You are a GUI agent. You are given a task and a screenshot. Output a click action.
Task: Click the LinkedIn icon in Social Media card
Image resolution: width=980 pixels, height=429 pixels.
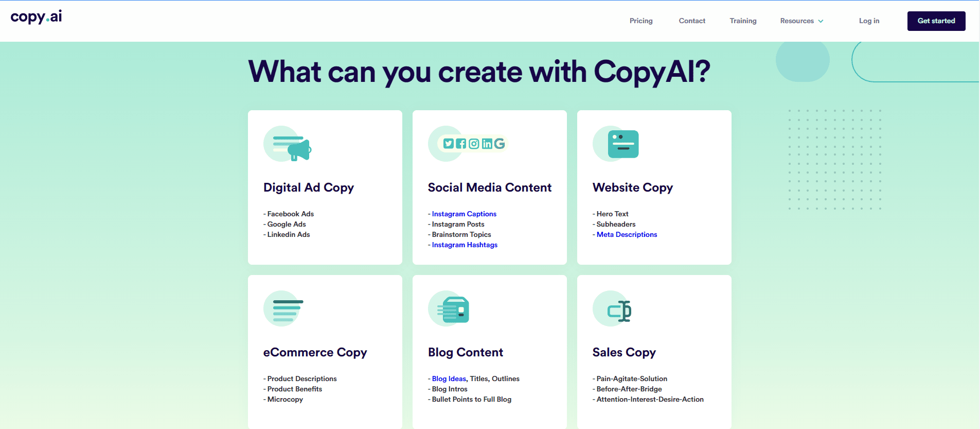pos(487,144)
